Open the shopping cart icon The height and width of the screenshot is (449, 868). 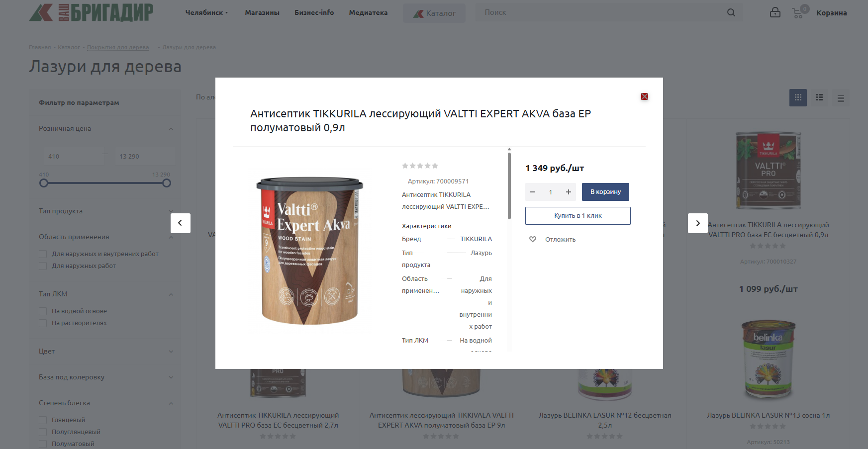point(798,13)
